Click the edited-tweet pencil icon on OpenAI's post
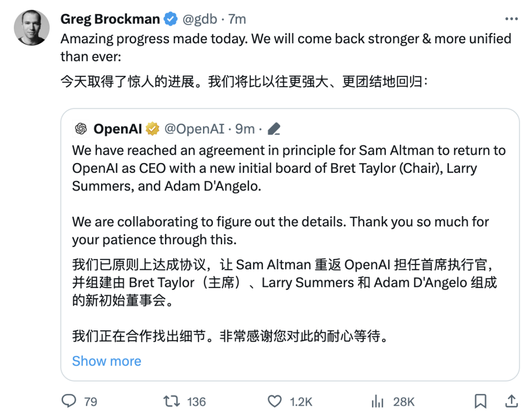This screenshot has height=418, width=532. tap(274, 128)
